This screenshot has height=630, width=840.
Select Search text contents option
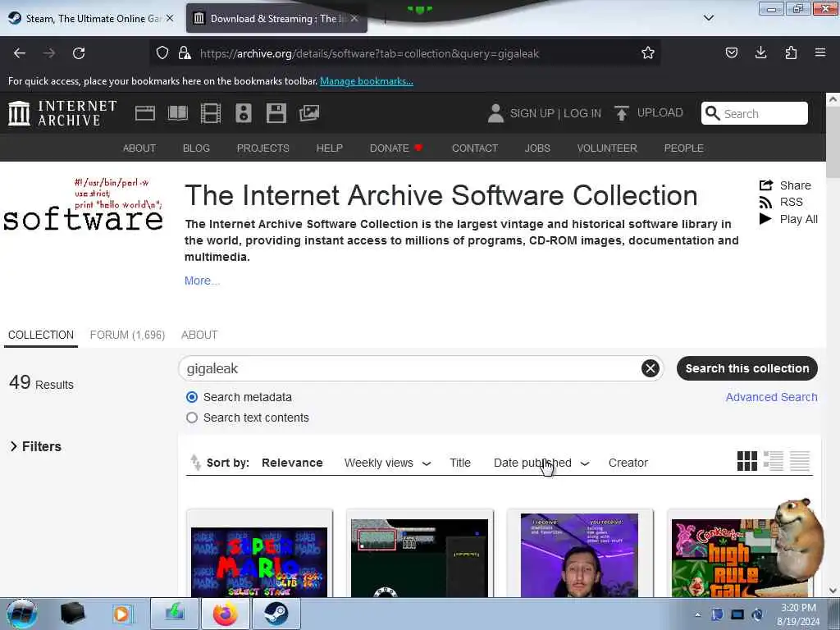(x=192, y=418)
